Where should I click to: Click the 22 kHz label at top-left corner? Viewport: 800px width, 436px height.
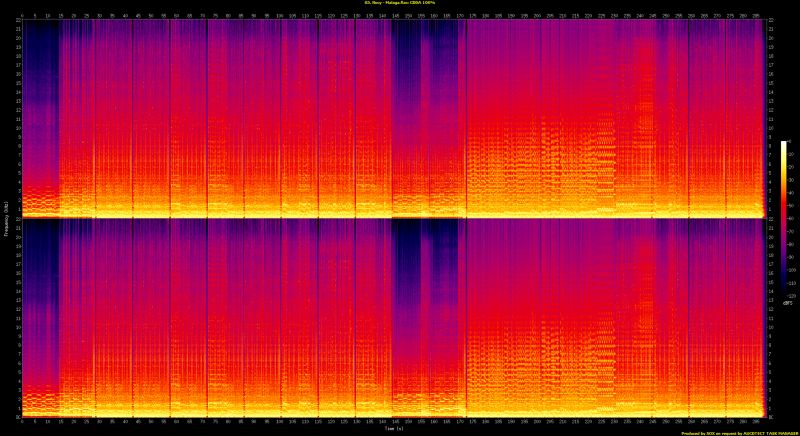tap(16, 21)
